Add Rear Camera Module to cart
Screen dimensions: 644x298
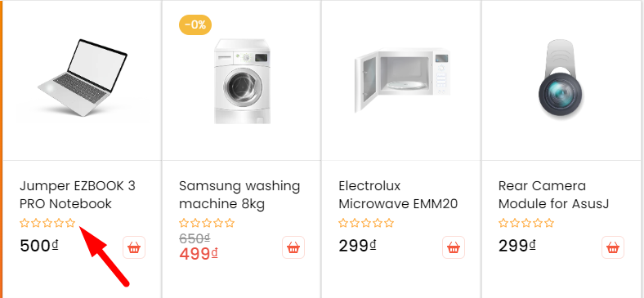coord(613,247)
